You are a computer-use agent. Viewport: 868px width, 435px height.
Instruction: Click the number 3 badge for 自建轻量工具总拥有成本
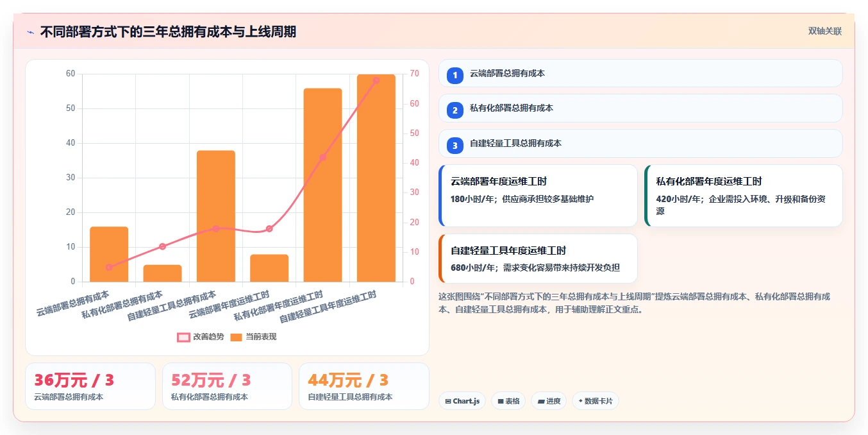[x=455, y=145]
